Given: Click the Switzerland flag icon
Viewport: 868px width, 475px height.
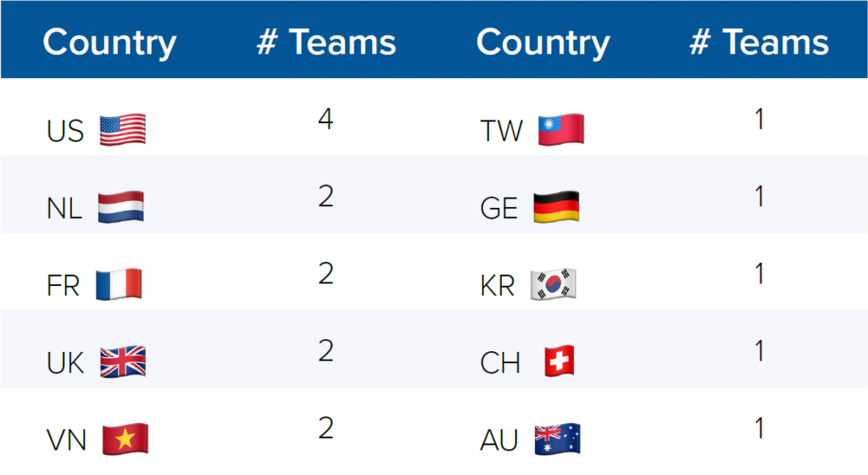Looking at the screenshot, I should [x=559, y=362].
